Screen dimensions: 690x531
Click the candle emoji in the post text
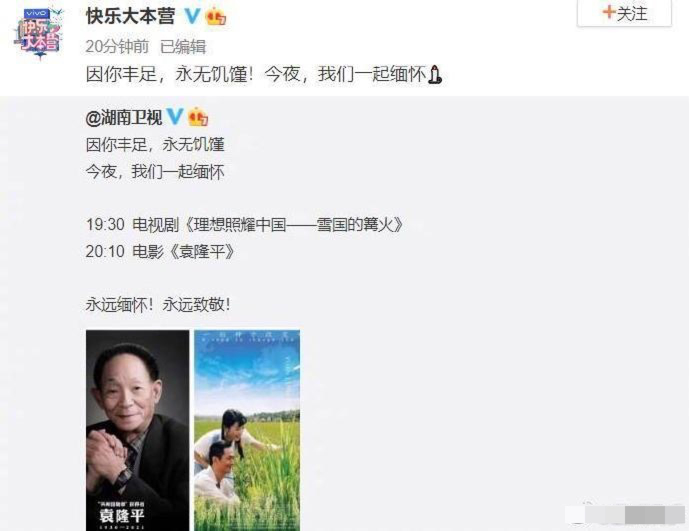point(435,74)
